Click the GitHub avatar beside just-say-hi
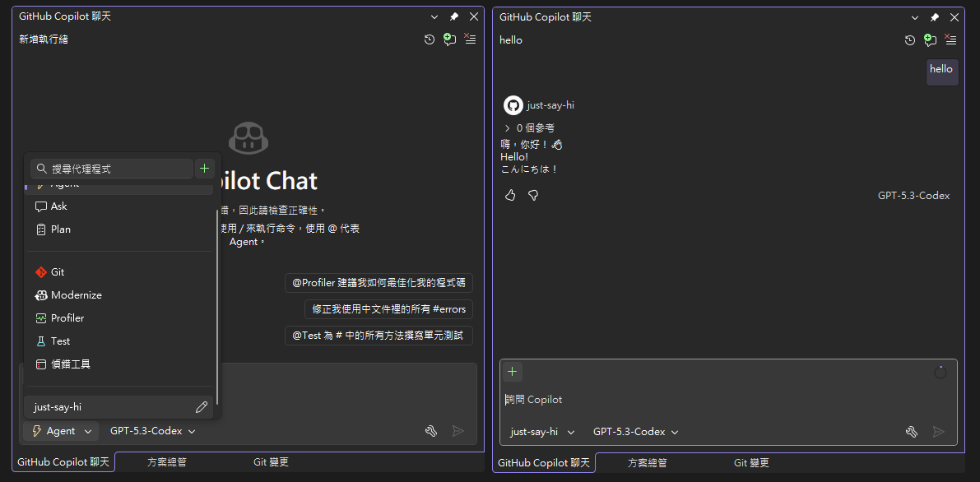980x482 pixels. [513, 105]
